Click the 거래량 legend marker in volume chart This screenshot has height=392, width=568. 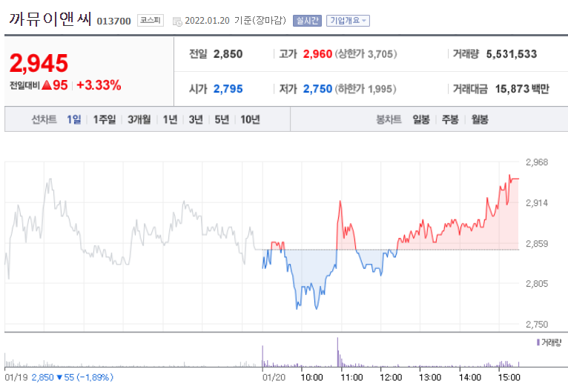538,342
